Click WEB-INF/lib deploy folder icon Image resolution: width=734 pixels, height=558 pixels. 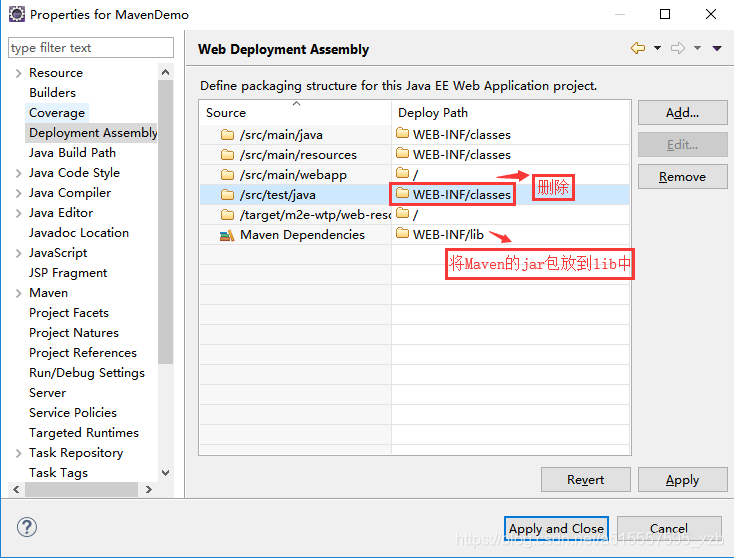(402, 233)
